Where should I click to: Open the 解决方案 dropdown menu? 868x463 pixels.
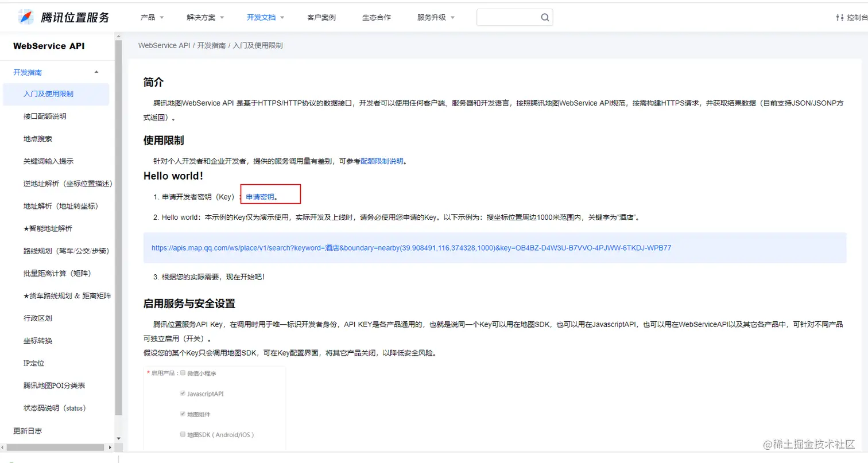coord(206,17)
